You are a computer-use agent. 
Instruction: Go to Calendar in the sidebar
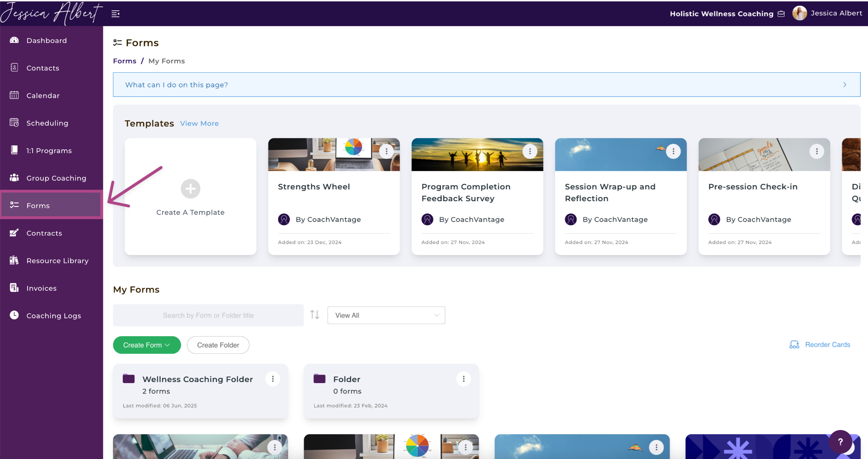52,96
